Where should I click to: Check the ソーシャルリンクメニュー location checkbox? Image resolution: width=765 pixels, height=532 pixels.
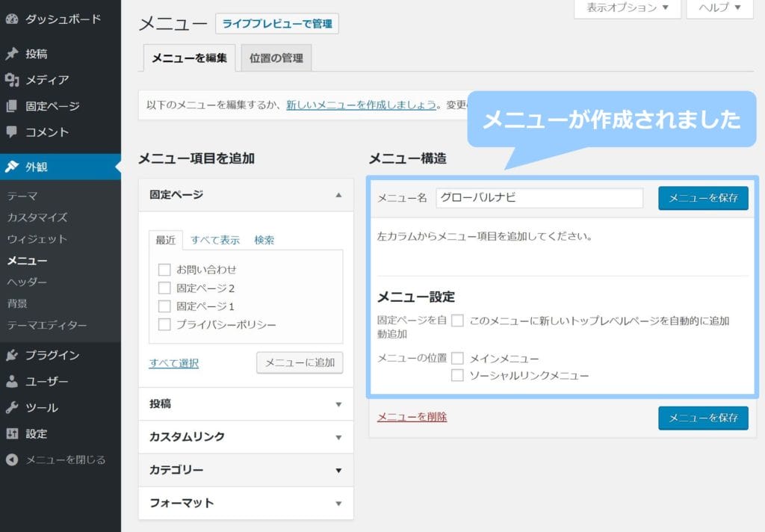[457, 375]
